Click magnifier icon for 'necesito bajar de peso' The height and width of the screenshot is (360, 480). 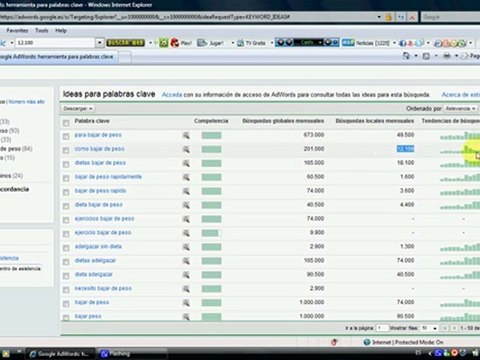186,289
